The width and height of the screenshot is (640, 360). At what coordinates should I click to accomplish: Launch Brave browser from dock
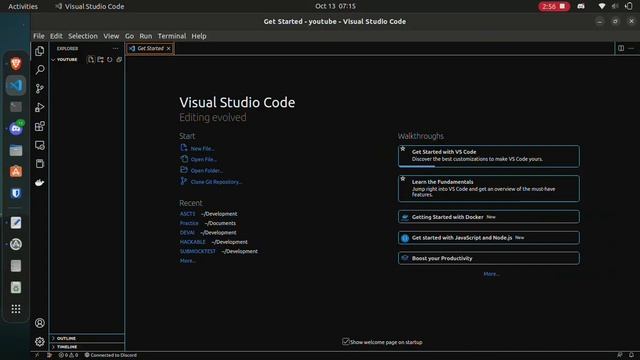click(x=16, y=64)
